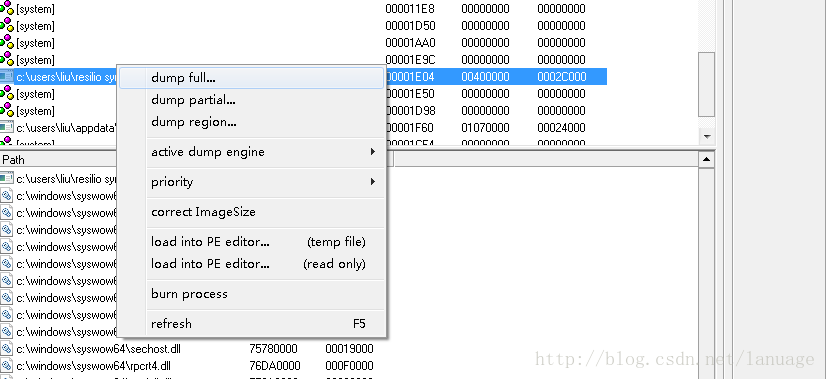Choose 'burn process' in the context menu
826x379 pixels.
(x=251, y=294)
